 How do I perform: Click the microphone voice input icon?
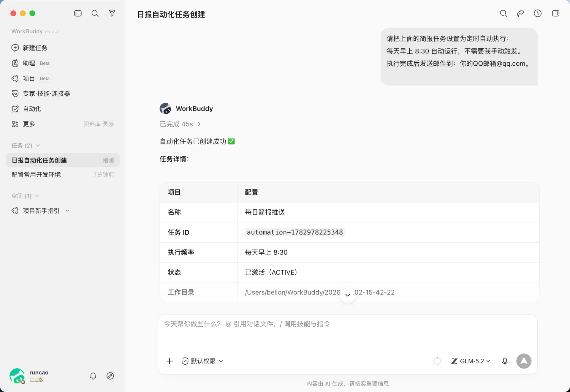tap(505, 361)
